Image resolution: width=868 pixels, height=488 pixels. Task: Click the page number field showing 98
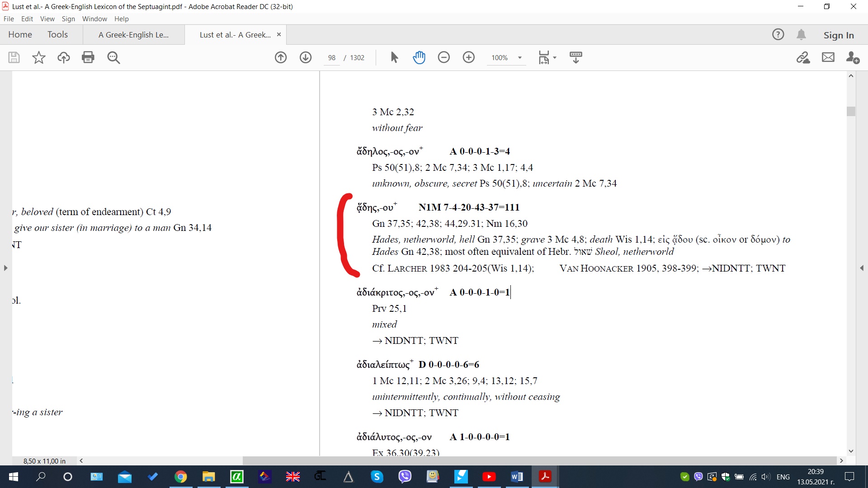[x=332, y=58]
